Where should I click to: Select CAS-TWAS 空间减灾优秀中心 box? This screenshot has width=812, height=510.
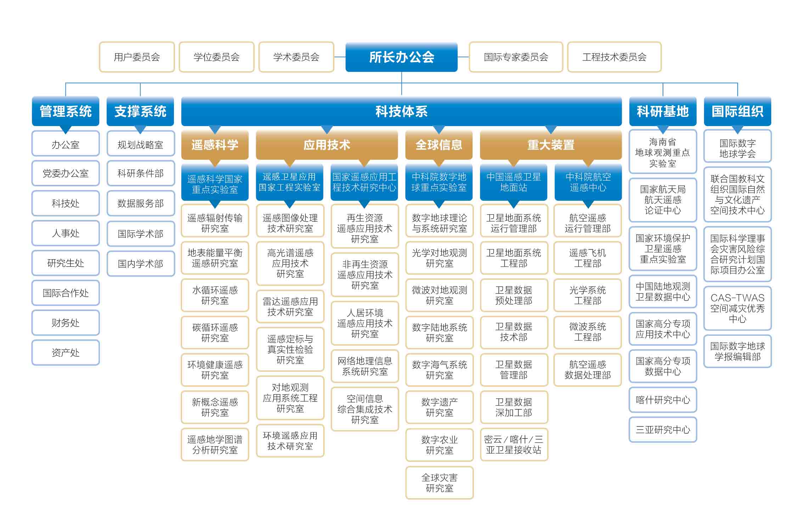(737, 308)
